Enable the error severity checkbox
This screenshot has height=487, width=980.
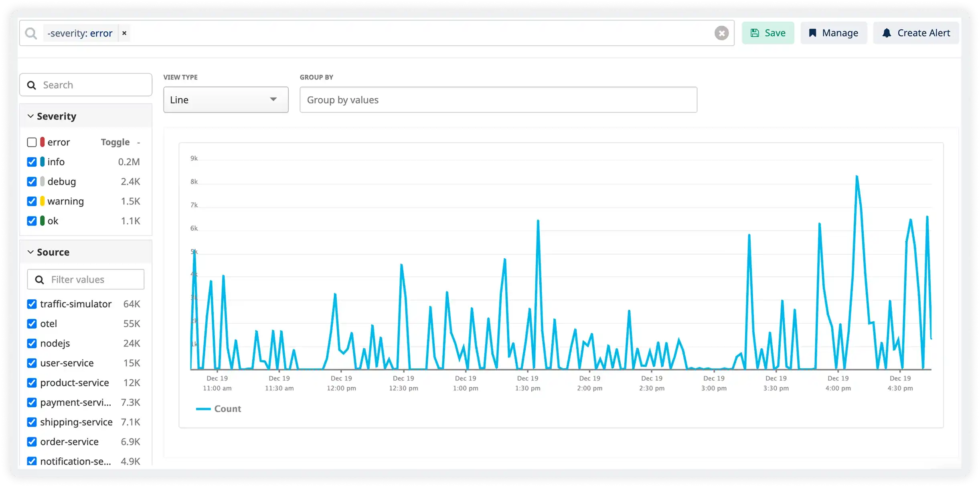32,142
